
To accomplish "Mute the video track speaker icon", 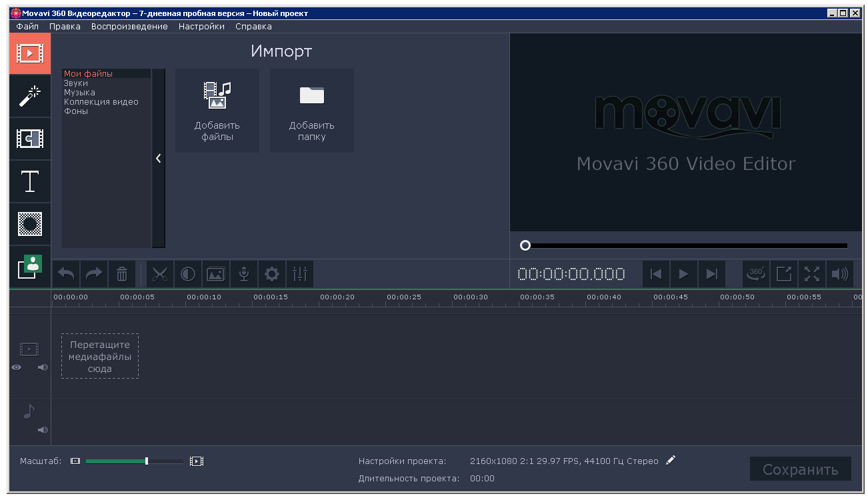I will 43,367.
